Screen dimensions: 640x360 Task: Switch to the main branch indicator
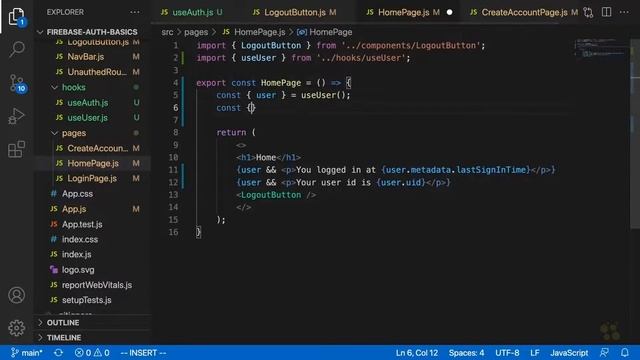27,353
